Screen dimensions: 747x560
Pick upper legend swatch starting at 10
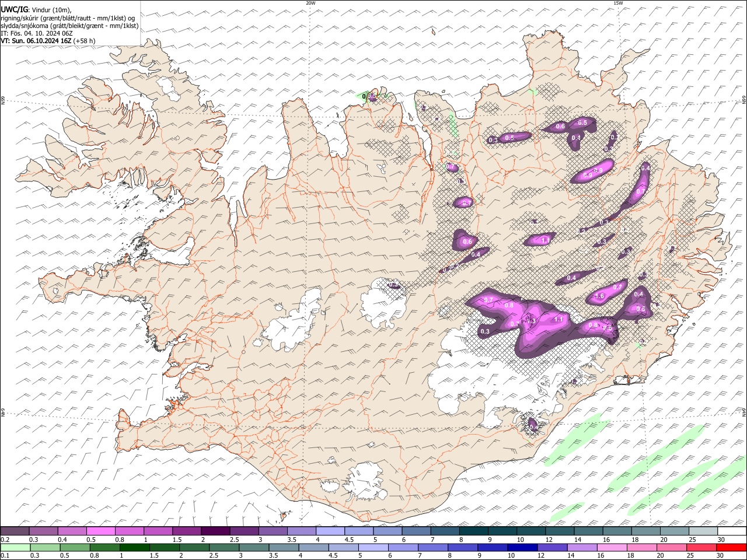click(x=531, y=531)
